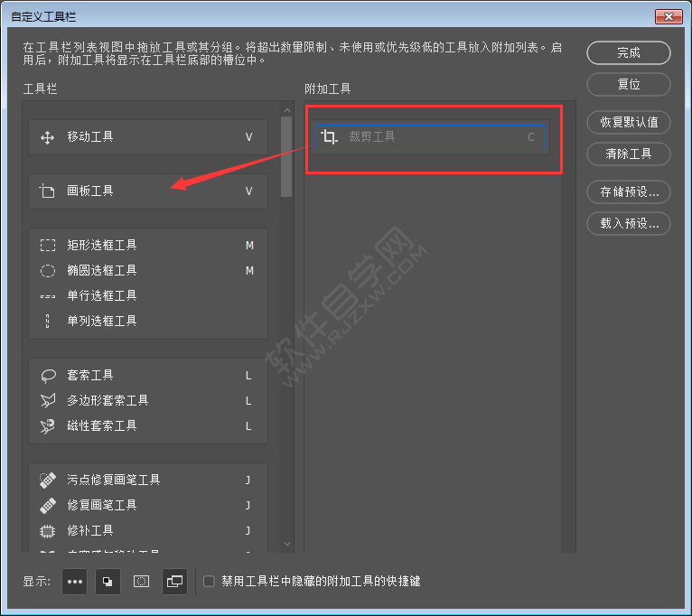Click the 清除工具 button
This screenshot has width=692, height=616.
629,154
